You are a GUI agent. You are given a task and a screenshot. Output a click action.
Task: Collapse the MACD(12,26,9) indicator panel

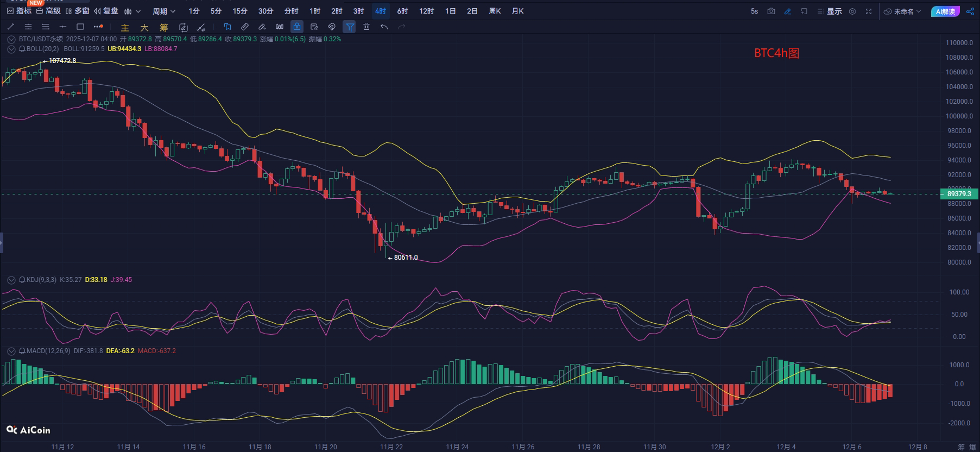tap(11, 351)
